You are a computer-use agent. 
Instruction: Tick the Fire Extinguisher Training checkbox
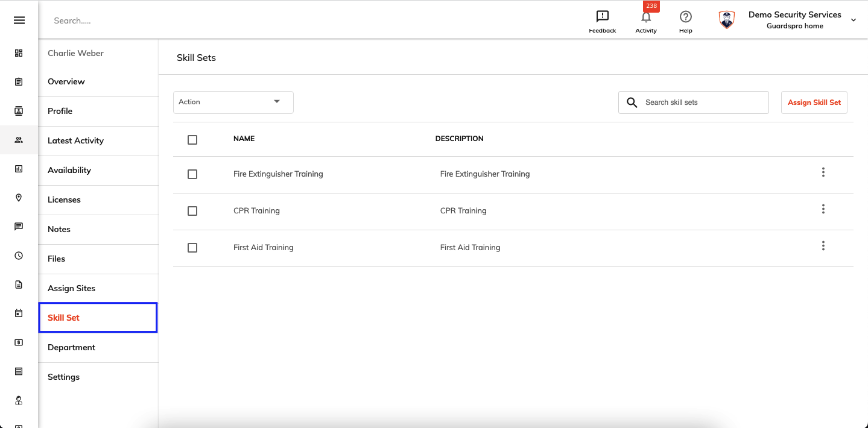[192, 174]
